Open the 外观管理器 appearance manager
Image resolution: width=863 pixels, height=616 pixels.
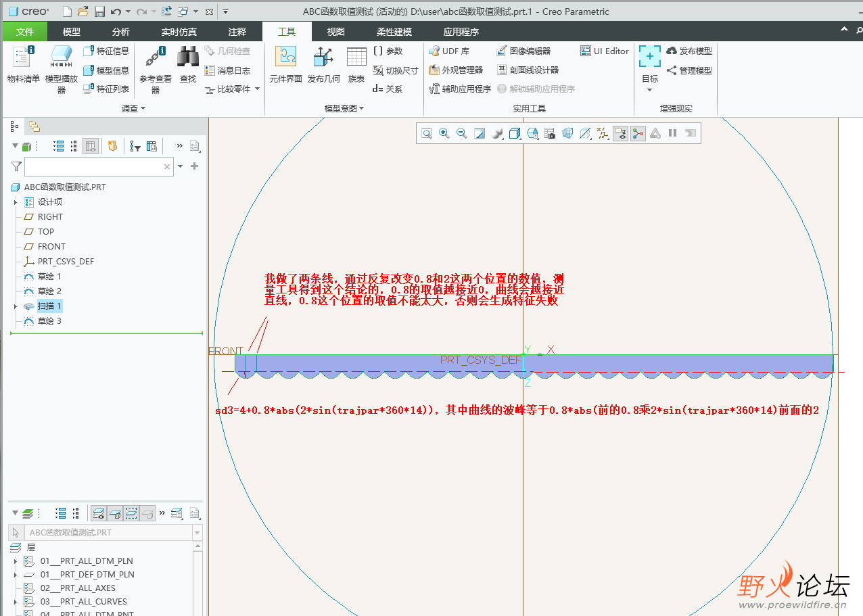point(456,70)
